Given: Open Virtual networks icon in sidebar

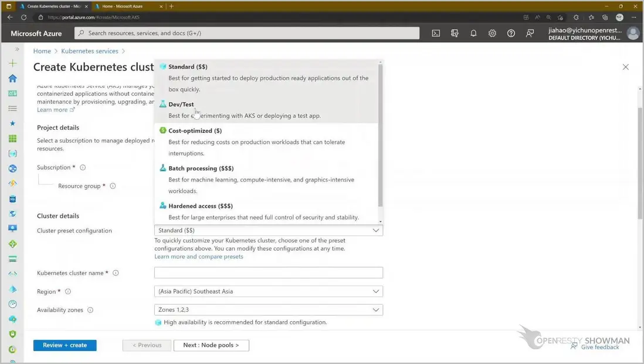Looking at the screenshot, I should click(13, 274).
